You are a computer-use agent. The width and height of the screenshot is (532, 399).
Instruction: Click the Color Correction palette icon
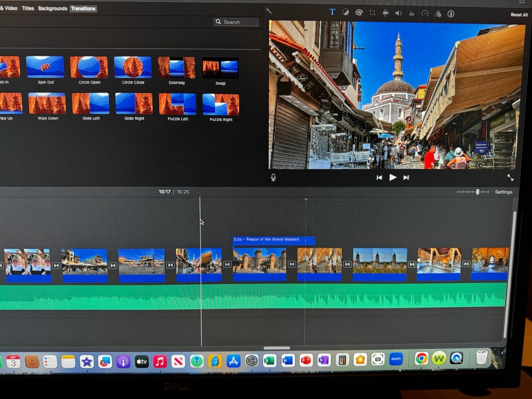pos(358,12)
